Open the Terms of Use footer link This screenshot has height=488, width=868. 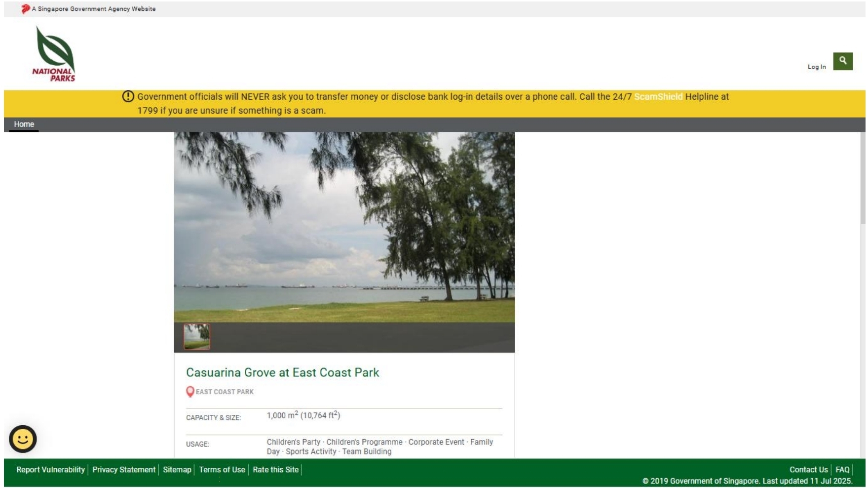[x=222, y=470]
